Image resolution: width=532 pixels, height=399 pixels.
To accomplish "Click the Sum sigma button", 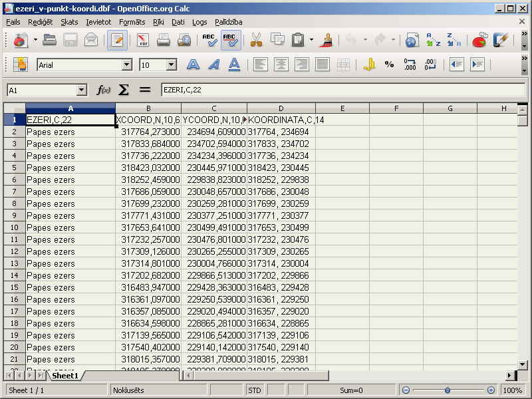I will coord(124,90).
